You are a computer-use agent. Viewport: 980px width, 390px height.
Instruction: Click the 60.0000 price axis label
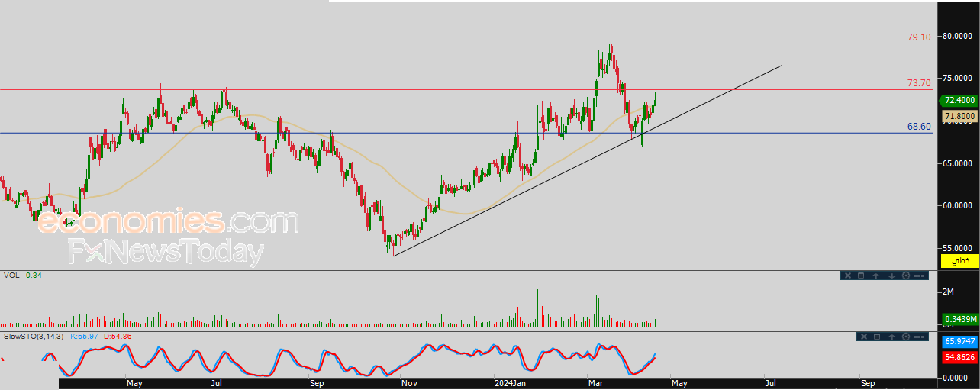pos(958,205)
